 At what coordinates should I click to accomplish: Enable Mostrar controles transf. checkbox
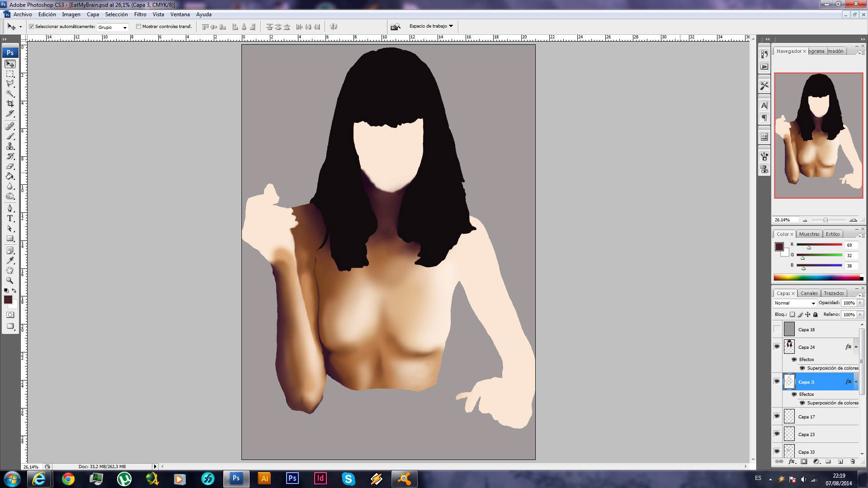pos(139,27)
